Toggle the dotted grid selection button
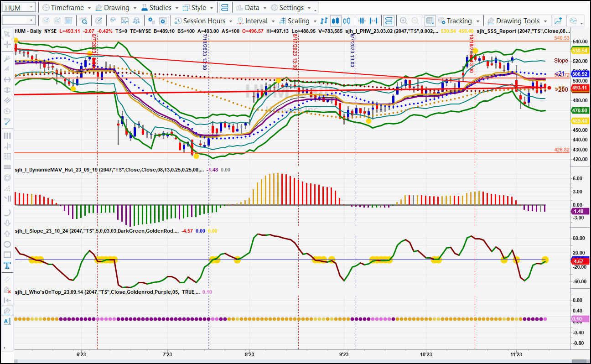591x364 pixels. pos(430,21)
